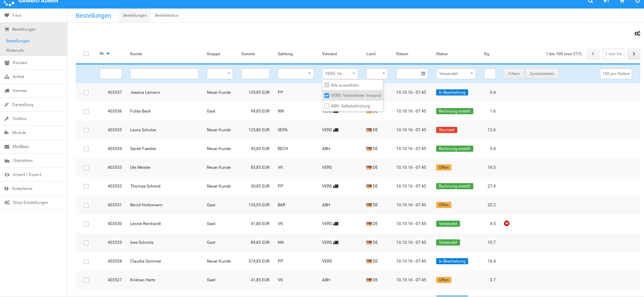The height and width of the screenshot is (297, 644).
Task: Open the shopping cart icon in header
Action: 622,2
